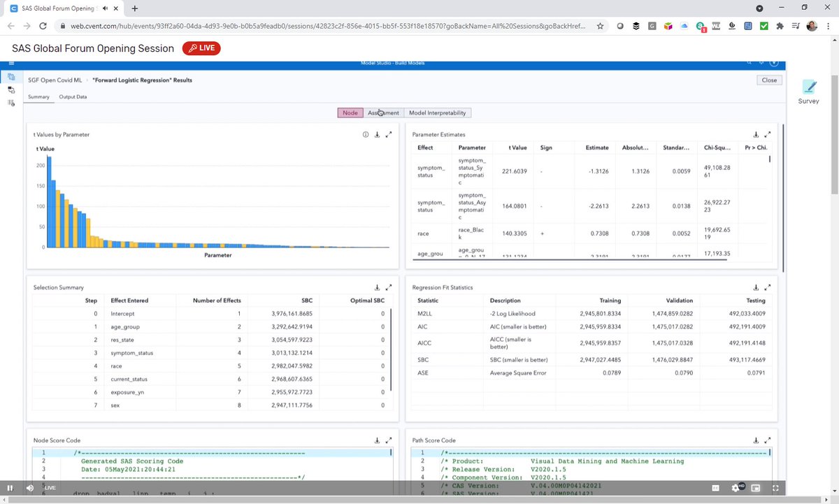
Task: Expand Regression Fit Statistics panel
Action: tap(767, 287)
